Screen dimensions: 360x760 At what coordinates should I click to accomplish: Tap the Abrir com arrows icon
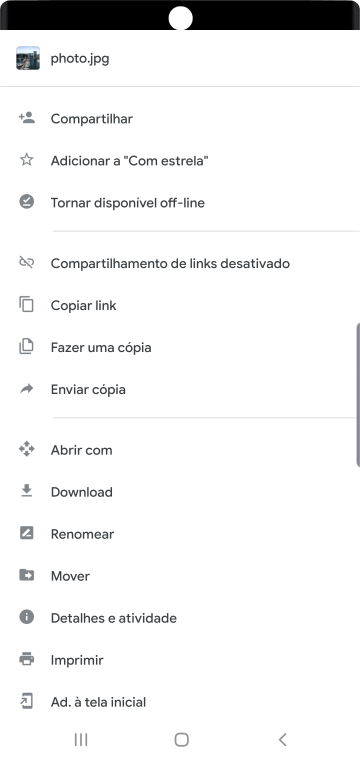click(x=27, y=449)
